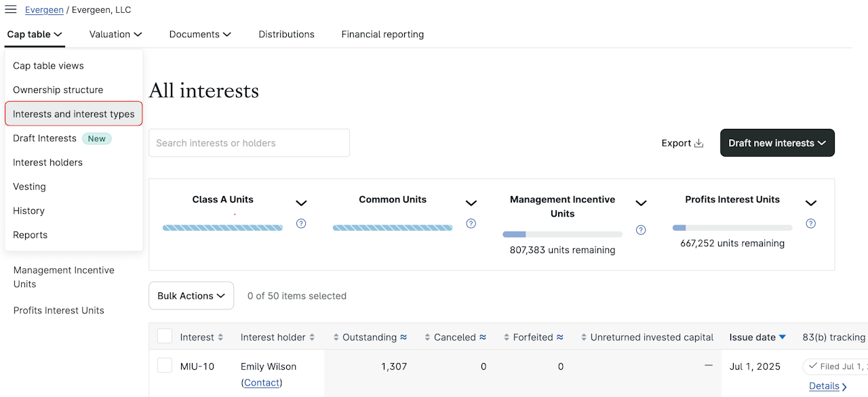Screen dimensions: 868x397
Task: Select Interests and interest types item
Action: 73,114
